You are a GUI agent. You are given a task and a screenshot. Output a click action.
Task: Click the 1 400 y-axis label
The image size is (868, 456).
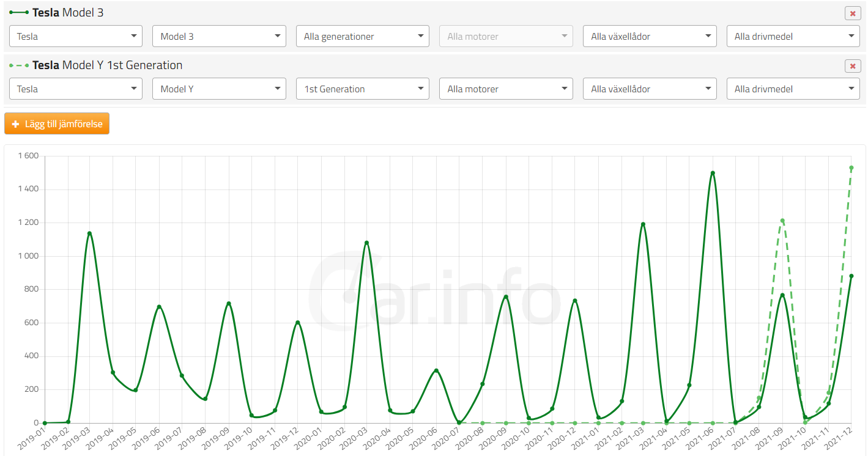[x=28, y=189]
